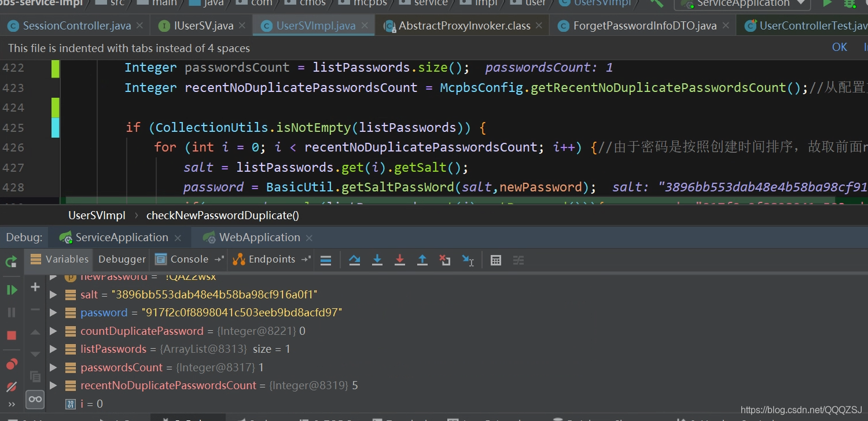This screenshot has height=421, width=868.
Task: Click checkNewPasswordDuplicate() in breadcrumb
Action: click(223, 216)
